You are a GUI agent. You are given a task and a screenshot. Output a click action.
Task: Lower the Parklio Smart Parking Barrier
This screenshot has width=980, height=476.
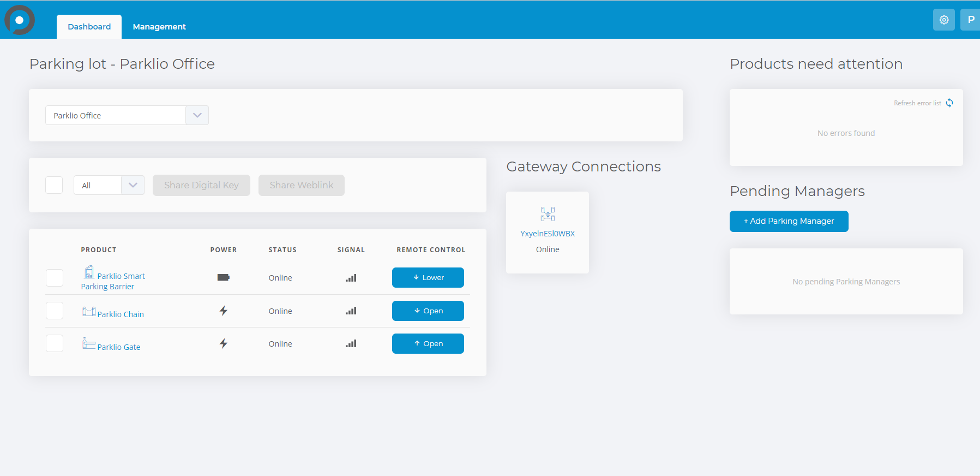pos(428,277)
